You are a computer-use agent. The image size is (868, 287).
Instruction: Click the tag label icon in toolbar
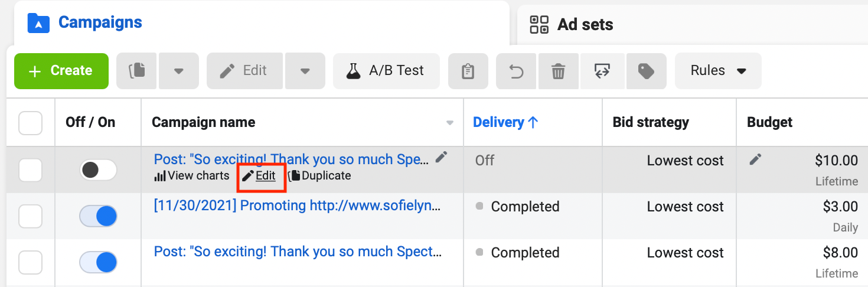[x=647, y=71]
